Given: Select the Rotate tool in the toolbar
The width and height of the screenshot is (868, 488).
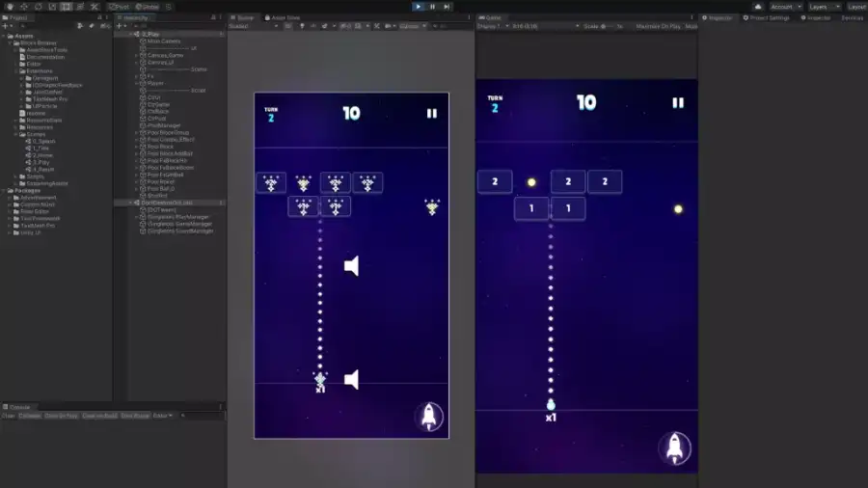Looking at the screenshot, I should (38, 7).
